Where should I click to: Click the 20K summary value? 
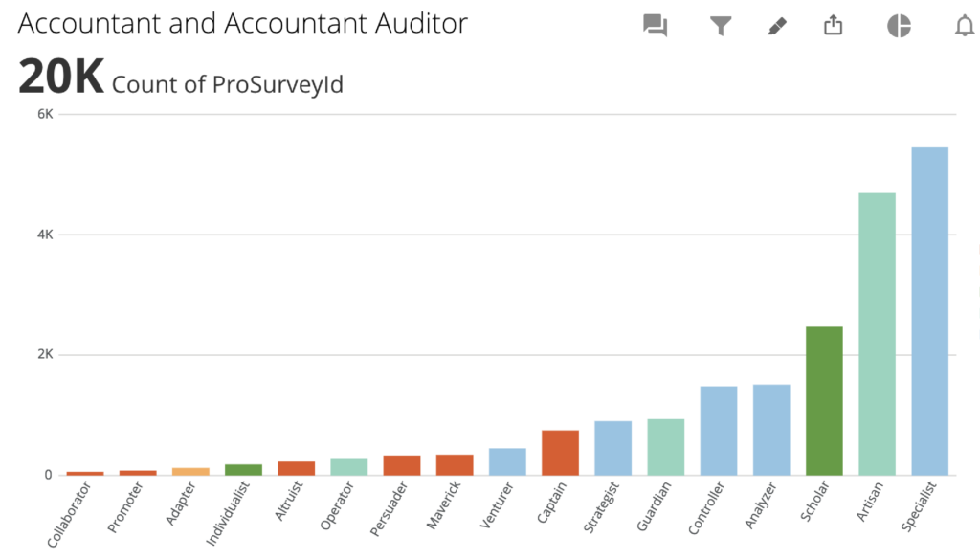coord(60,78)
